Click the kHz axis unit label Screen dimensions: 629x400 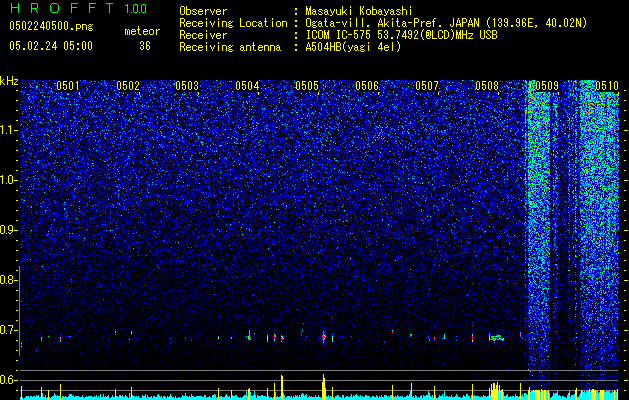(9, 82)
